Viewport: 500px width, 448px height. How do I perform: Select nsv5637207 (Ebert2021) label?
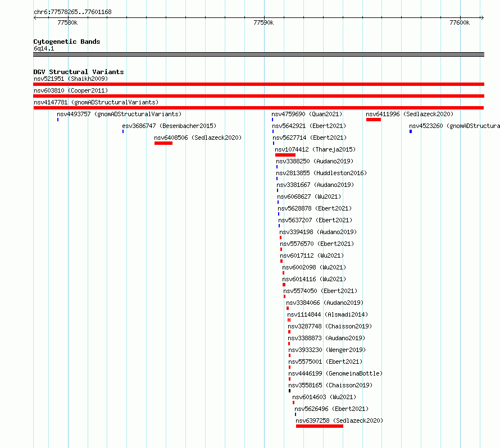click(315, 220)
